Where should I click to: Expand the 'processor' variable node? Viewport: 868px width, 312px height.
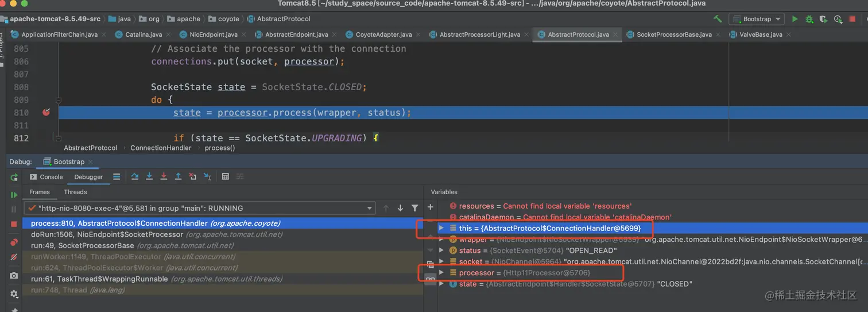point(441,272)
